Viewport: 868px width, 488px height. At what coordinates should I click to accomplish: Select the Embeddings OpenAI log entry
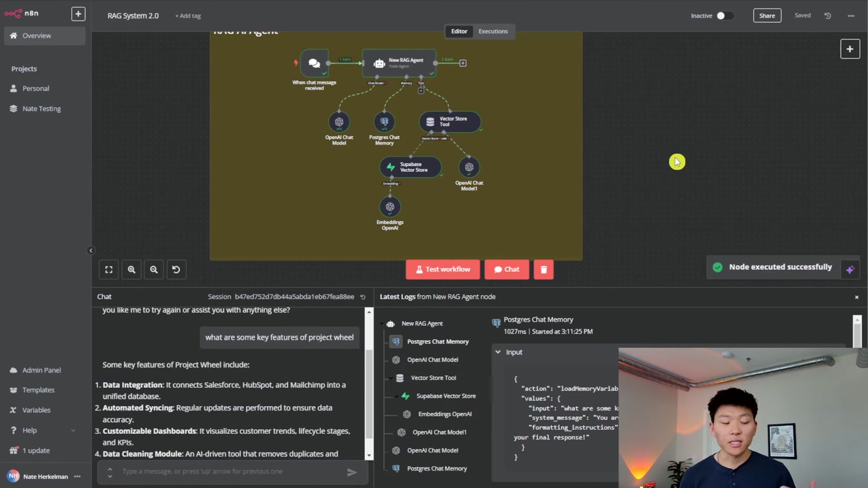coord(444,414)
